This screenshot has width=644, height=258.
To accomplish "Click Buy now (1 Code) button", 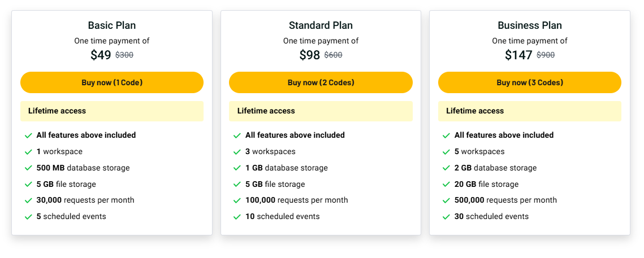I will point(112,82).
